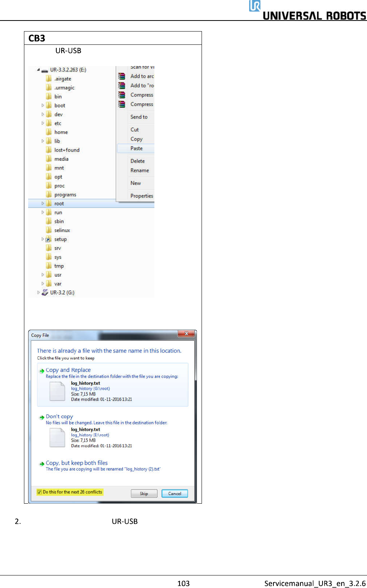Click file thumbnail under Copy and Replace
367x588 pixels.
[x=57, y=391]
